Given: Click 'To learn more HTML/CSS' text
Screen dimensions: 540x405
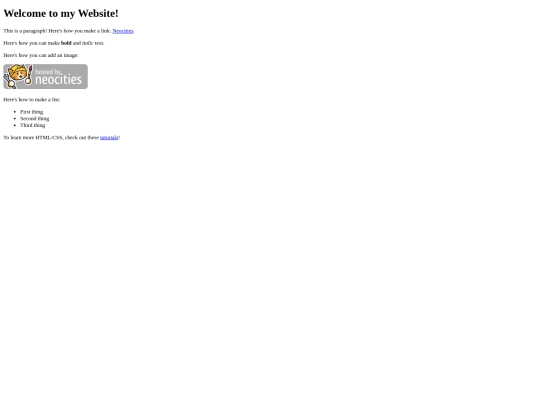Looking at the screenshot, I should [33, 137].
